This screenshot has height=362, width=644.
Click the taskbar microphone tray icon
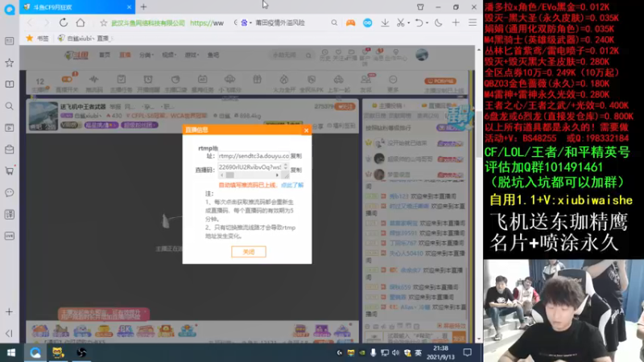[x=373, y=352]
